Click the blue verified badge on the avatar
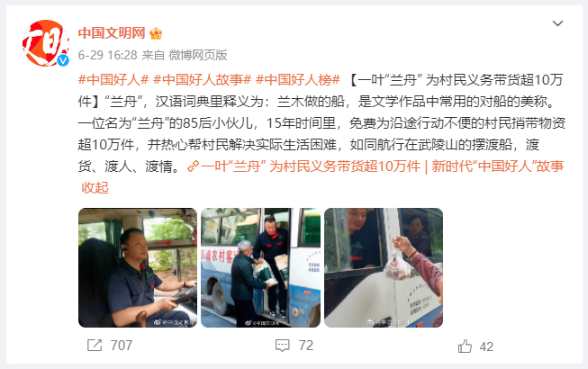Image resolution: width=588 pixels, height=369 pixels. pos(63,60)
